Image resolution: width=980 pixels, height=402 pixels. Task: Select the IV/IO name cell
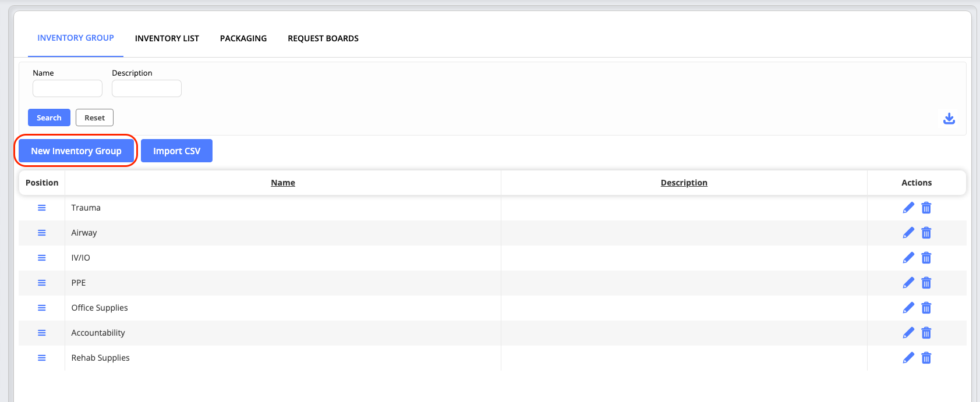[x=283, y=258]
